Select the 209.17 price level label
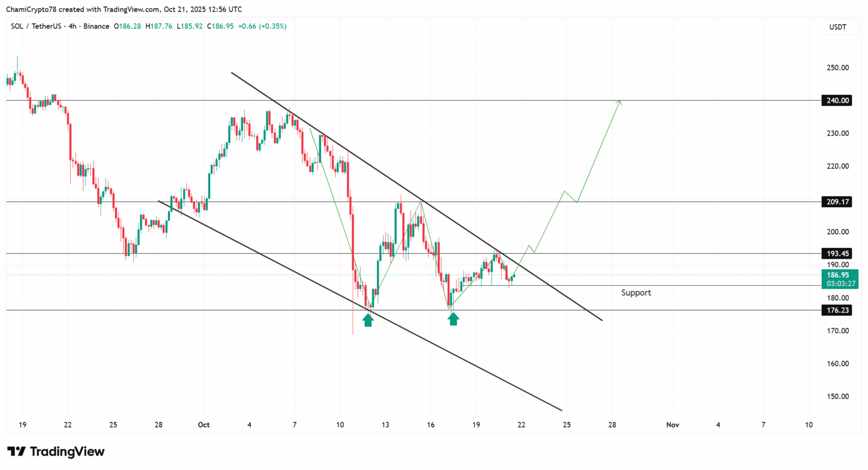Image resolution: width=868 pixels, height=470 pixels. click(x=837, y=202)
